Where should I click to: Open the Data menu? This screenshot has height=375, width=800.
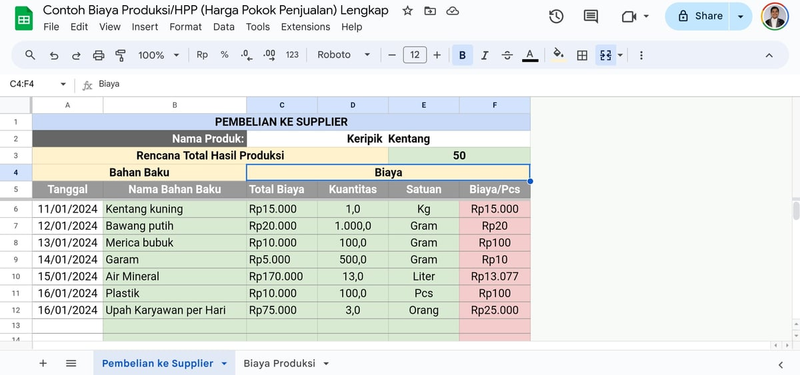pos(223,27)
